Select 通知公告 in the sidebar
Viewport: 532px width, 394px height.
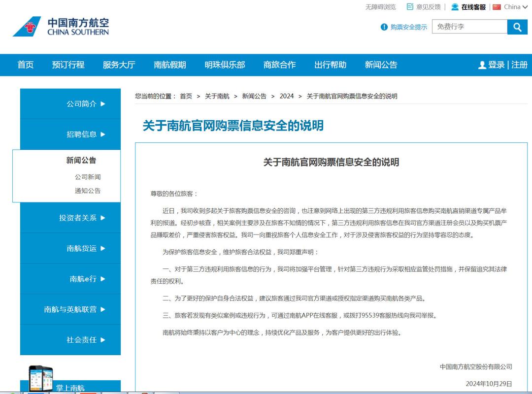[88, 191]
